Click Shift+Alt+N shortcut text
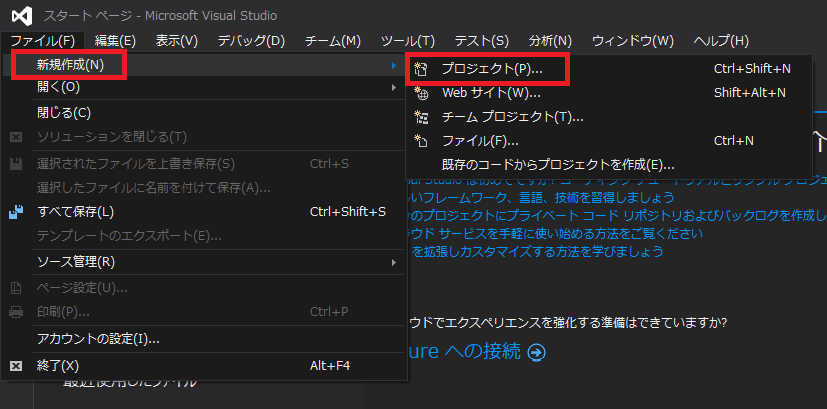The width and height of the screenshot is (827, 409). (749, 93)
